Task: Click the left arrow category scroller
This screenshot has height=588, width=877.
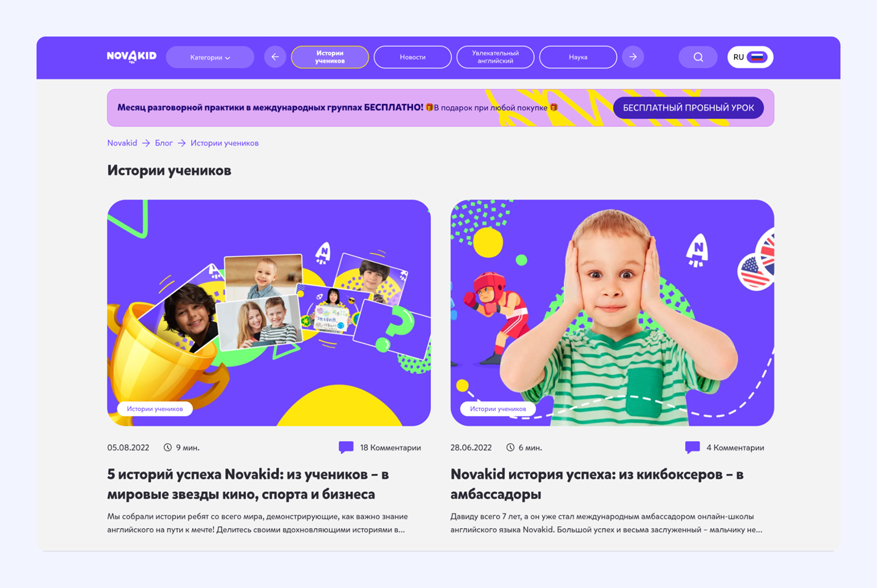Action: click(275, 57)
